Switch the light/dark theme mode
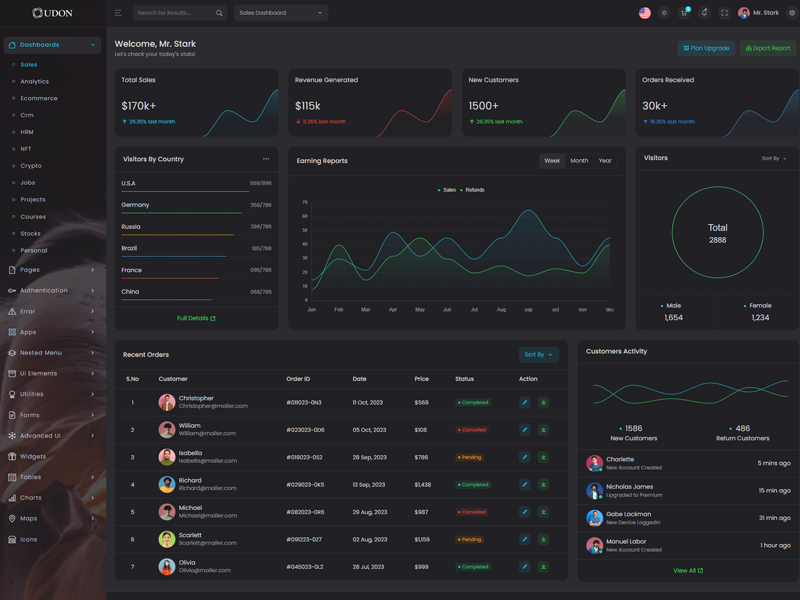 pyautogui.click(x=664, y=13)
